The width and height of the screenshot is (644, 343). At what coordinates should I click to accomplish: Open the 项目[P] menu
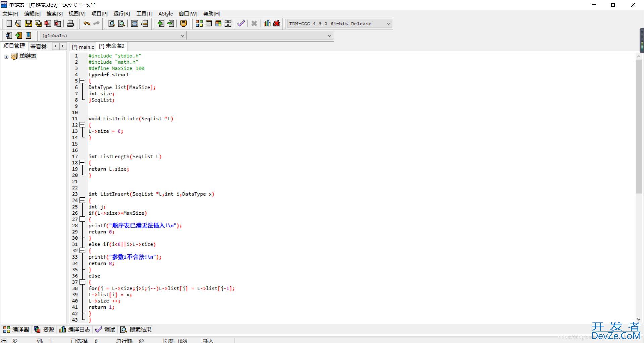point(99,14)
